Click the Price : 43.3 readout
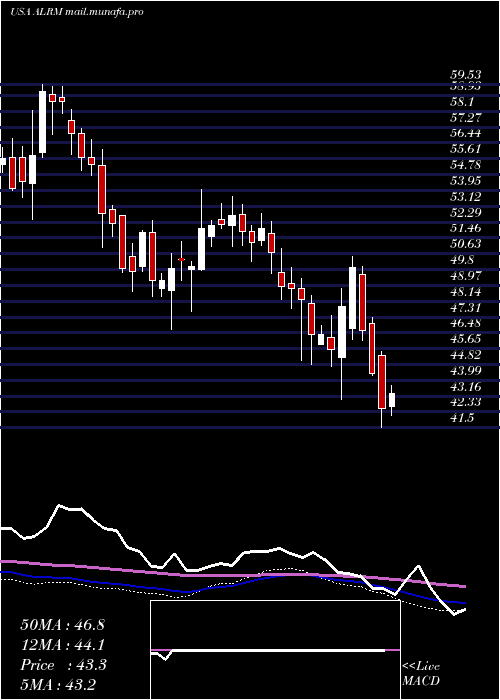Viewport: 500px width, 700px height. (62, 665)
